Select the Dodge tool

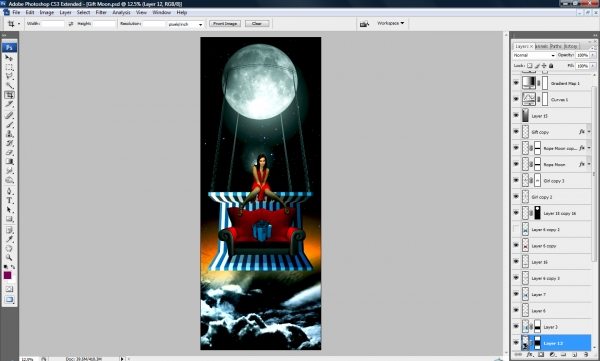click(9, 180)
